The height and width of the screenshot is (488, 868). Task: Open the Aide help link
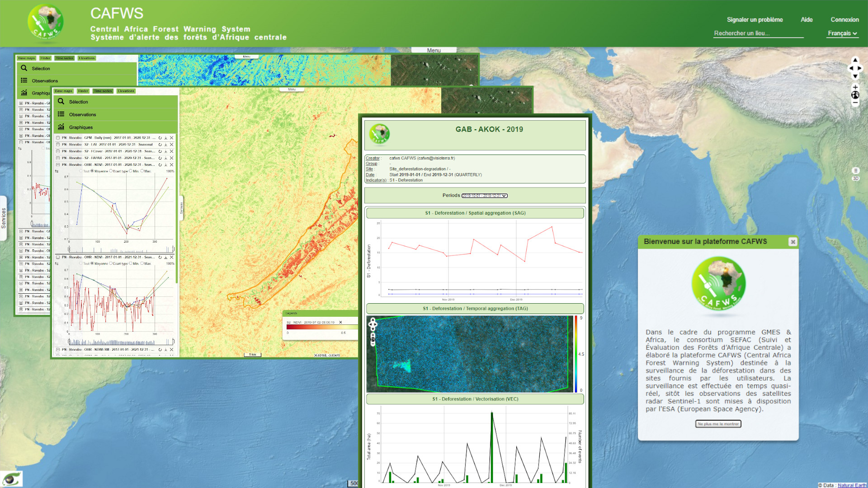[807, 19]
